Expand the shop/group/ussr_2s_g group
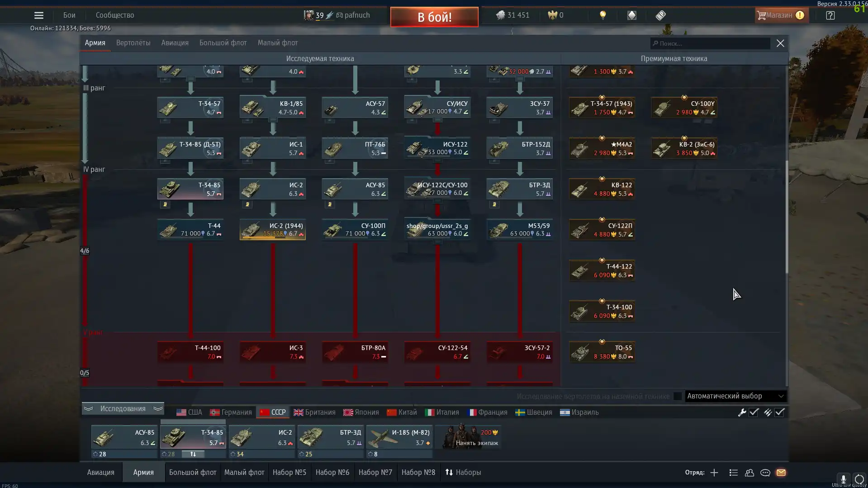 point(437,230)
